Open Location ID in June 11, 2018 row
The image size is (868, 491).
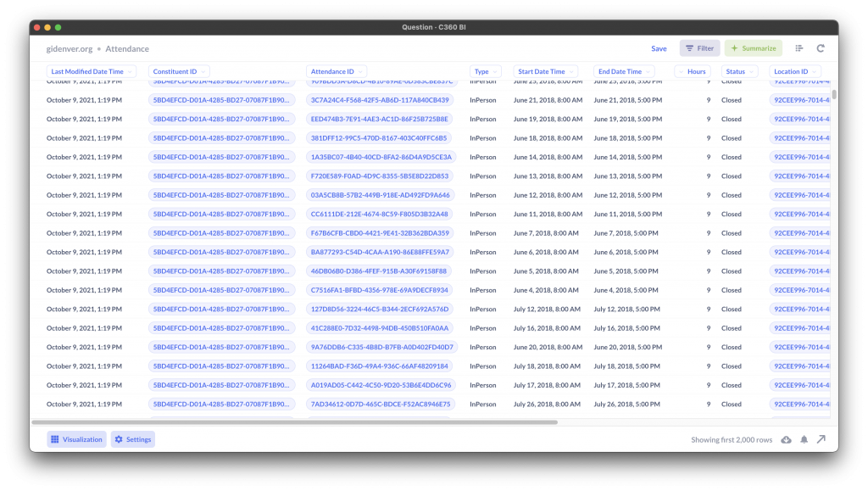(x=801, y=215)
